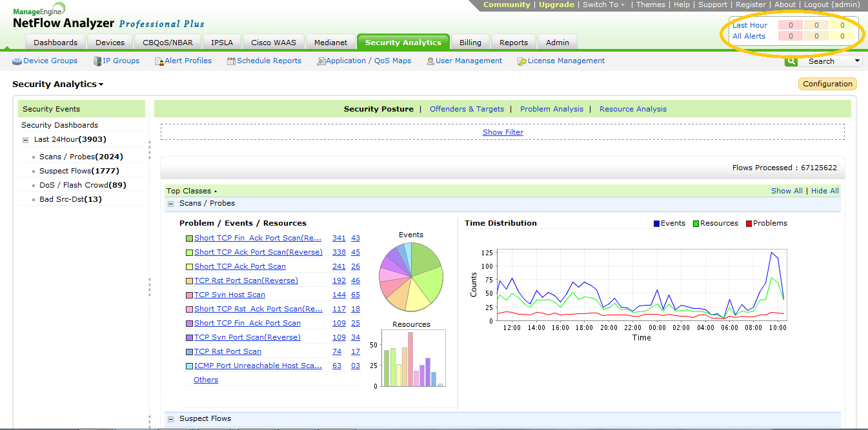The width and height of the screenshot is (868, 430).
Task: Click the Others link in problem list
Action: click(206, 380)
